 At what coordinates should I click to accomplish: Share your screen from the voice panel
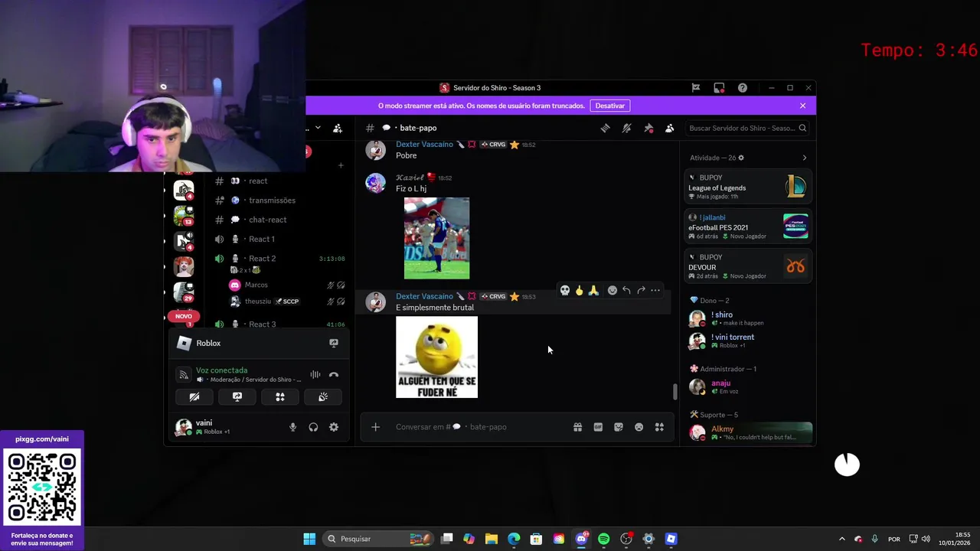[x=237, y=396]
